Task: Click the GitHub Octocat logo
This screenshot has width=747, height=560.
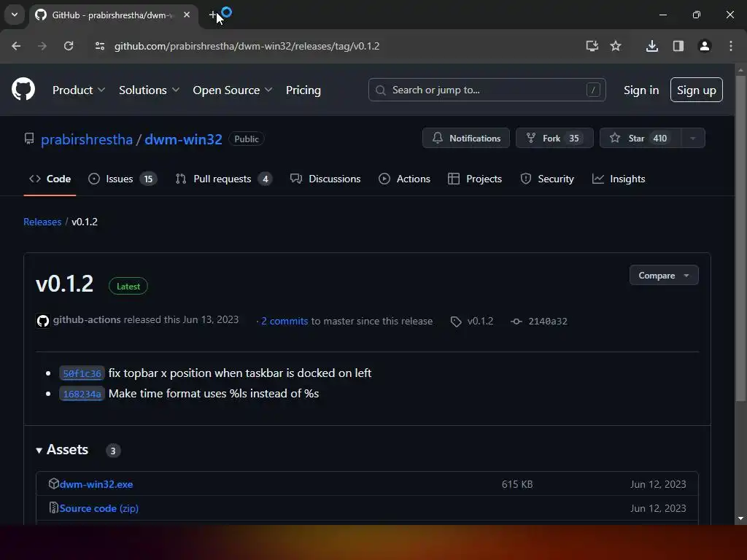Action: 23,89
